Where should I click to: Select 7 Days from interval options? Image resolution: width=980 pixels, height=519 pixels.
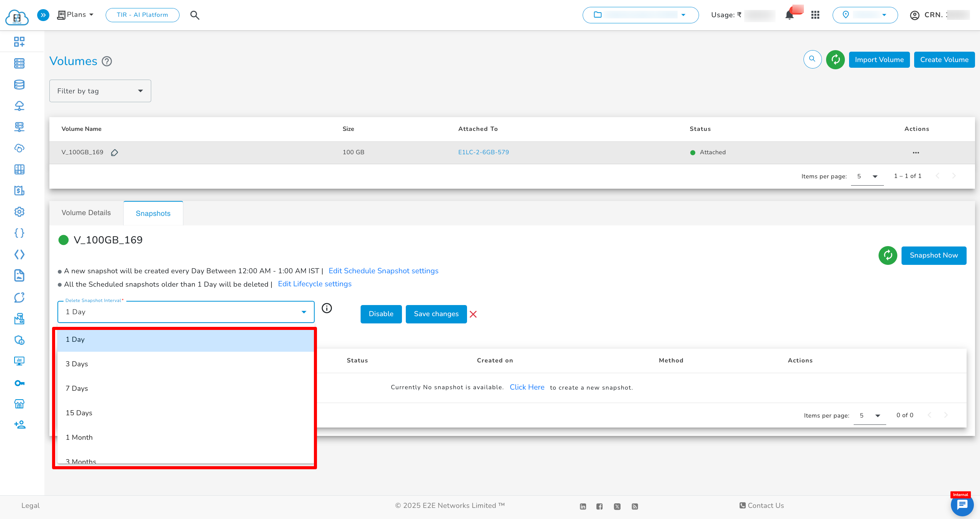77,388
